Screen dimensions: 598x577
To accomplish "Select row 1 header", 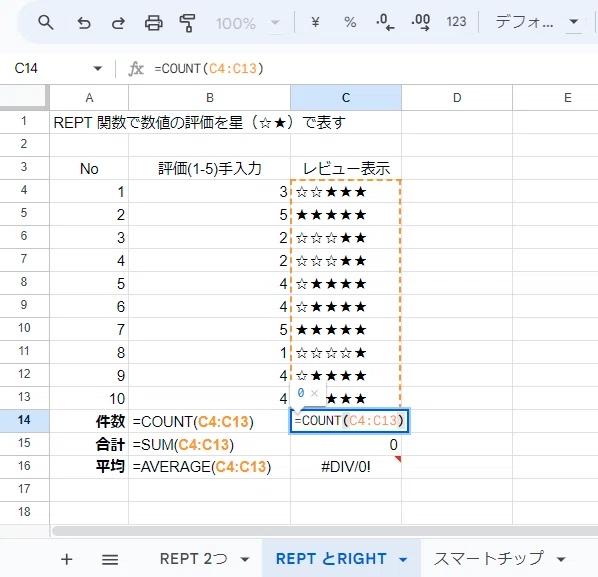I will 24,122.
